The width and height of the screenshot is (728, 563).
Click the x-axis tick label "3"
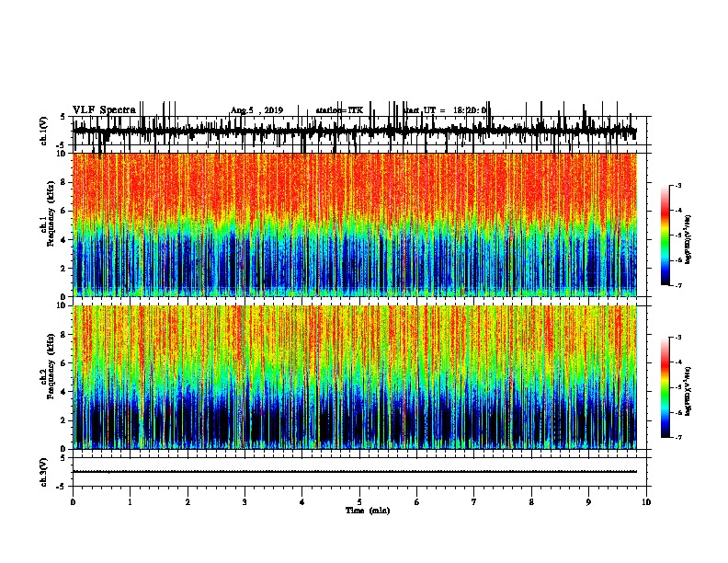[245, 502]
